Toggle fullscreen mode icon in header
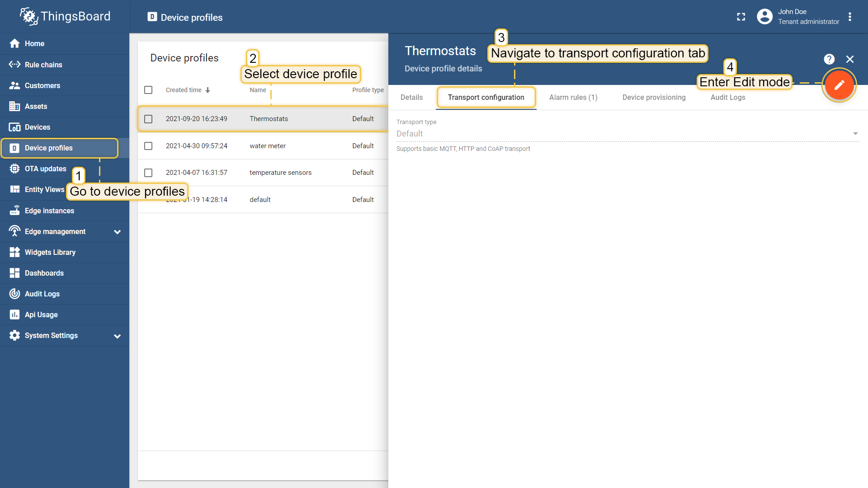868x488 pixels. point(741,17)
